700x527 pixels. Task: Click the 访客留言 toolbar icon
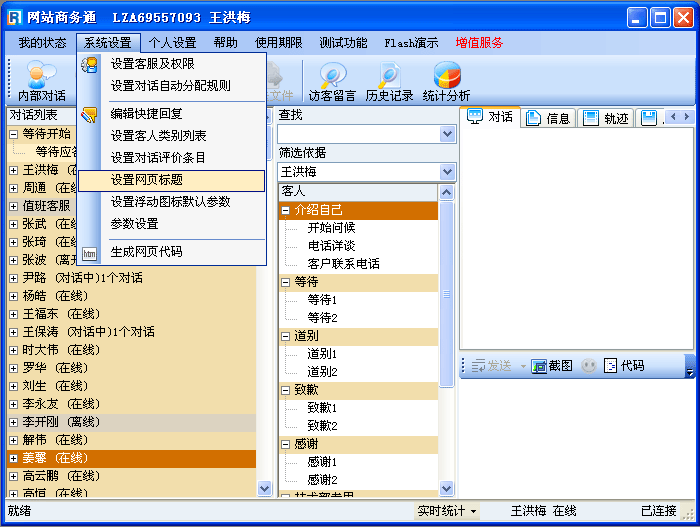pyautogui.click(x=331, y=81)
